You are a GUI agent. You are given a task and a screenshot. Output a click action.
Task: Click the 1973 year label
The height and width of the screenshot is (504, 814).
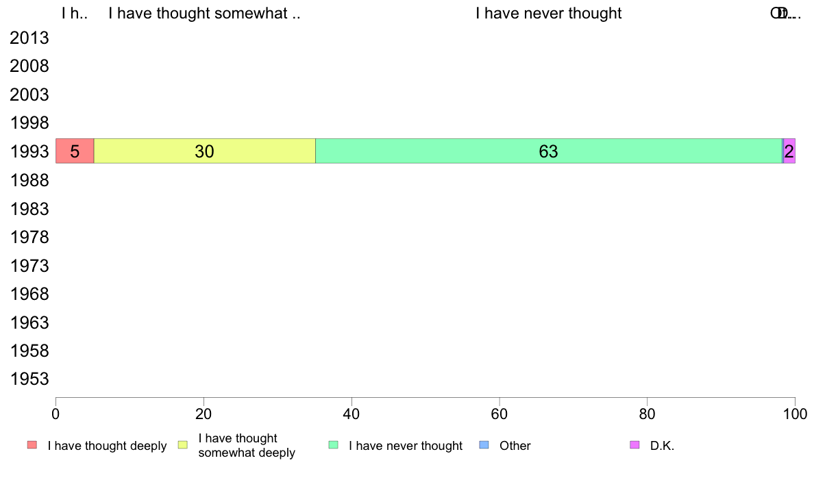click(29, 266)
